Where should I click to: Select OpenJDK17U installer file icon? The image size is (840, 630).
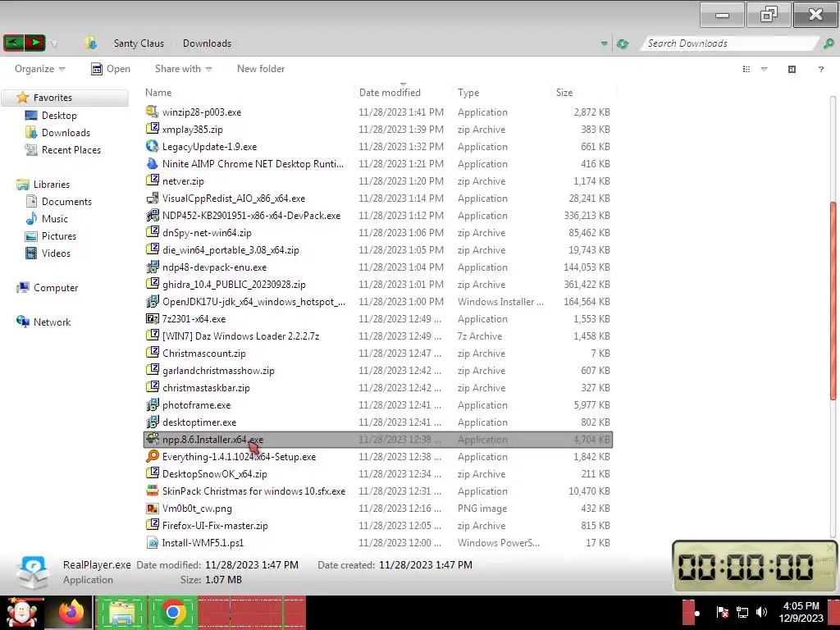[152, 301]
